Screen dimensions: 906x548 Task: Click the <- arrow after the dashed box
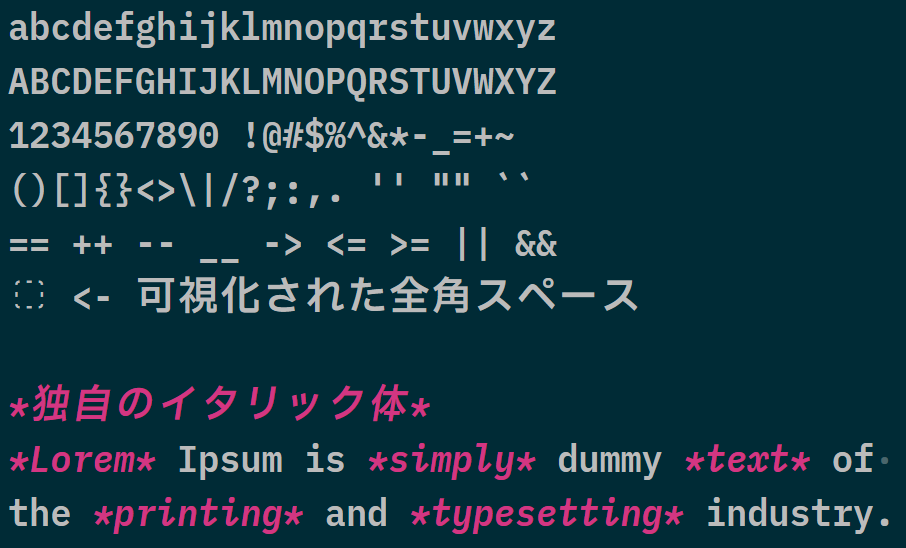click(92, 298)
